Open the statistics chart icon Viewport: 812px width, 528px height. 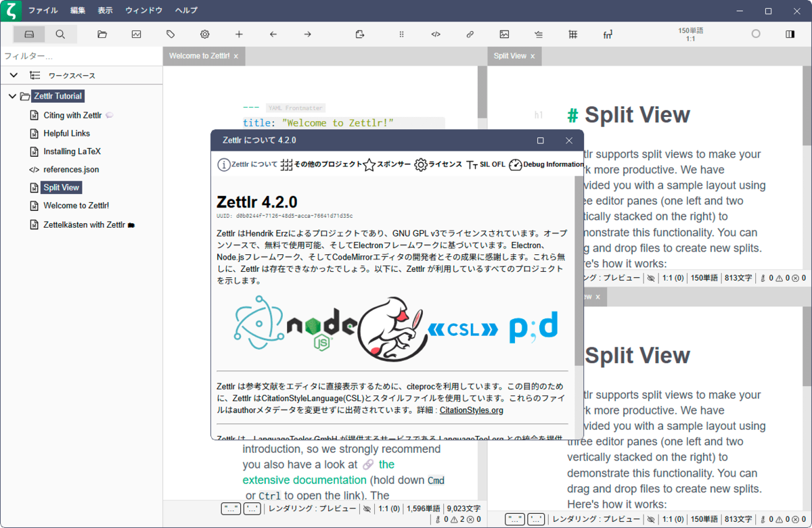pyautogui.click(x=136, y=34)
